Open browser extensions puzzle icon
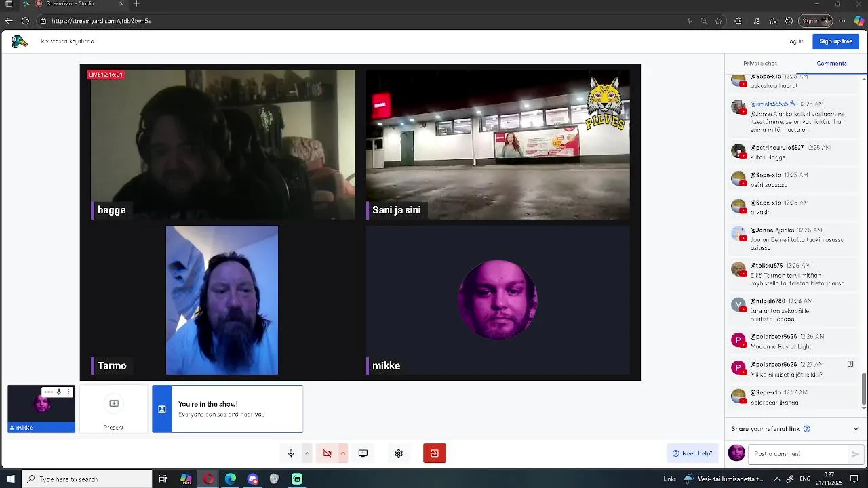This screenshot has height=488, width=868. click(x=738, y=21)
